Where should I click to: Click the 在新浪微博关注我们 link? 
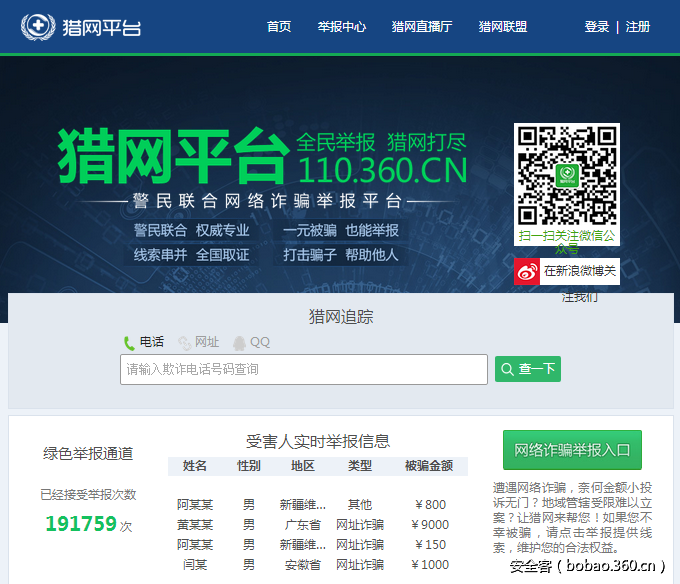(580, 272)
